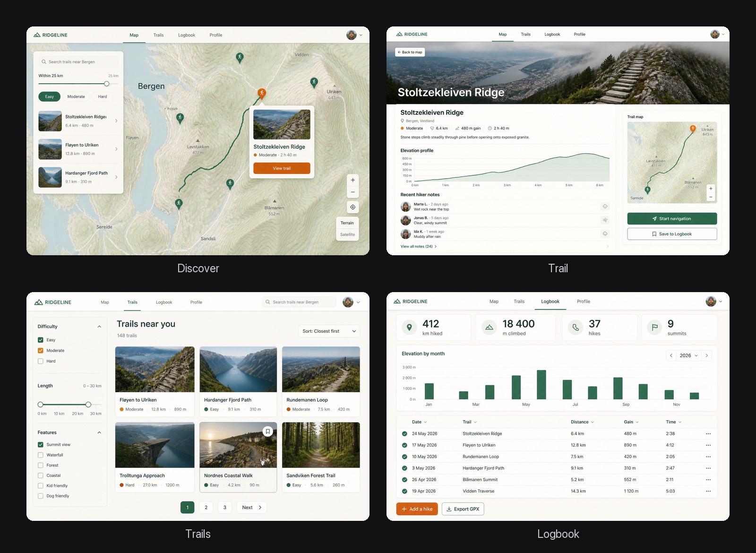Uncheck the Moderate difficulty checkbox

pyautogui.click(x=41, y=351)
